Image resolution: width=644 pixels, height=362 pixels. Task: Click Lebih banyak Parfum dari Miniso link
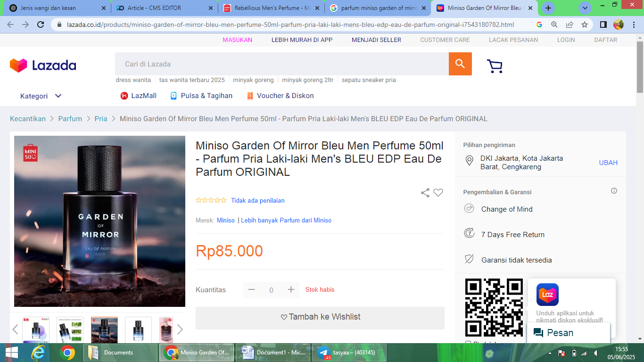(x=286, y=220)
